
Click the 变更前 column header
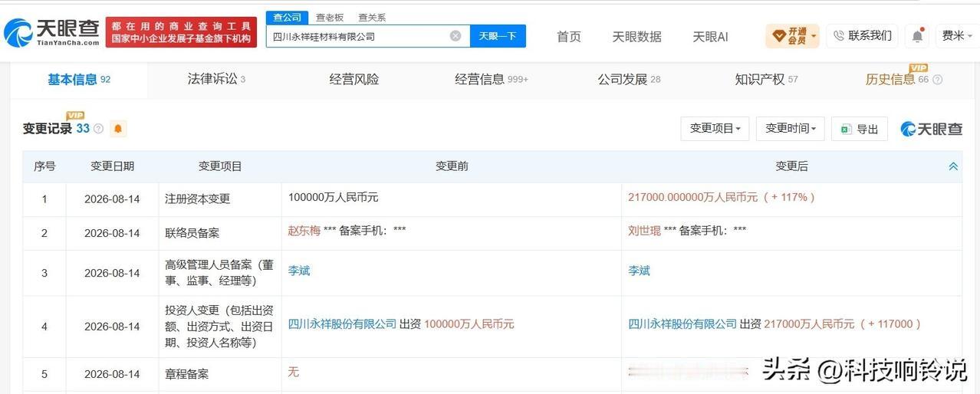tap(452, 166)
